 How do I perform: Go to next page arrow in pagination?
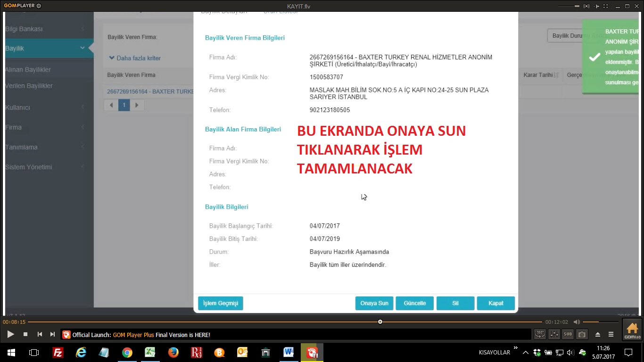tap(137, 105)
